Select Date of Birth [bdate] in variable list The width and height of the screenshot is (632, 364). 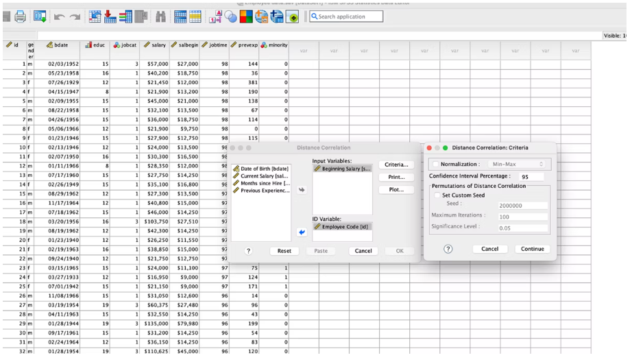(x=261, y=169)
